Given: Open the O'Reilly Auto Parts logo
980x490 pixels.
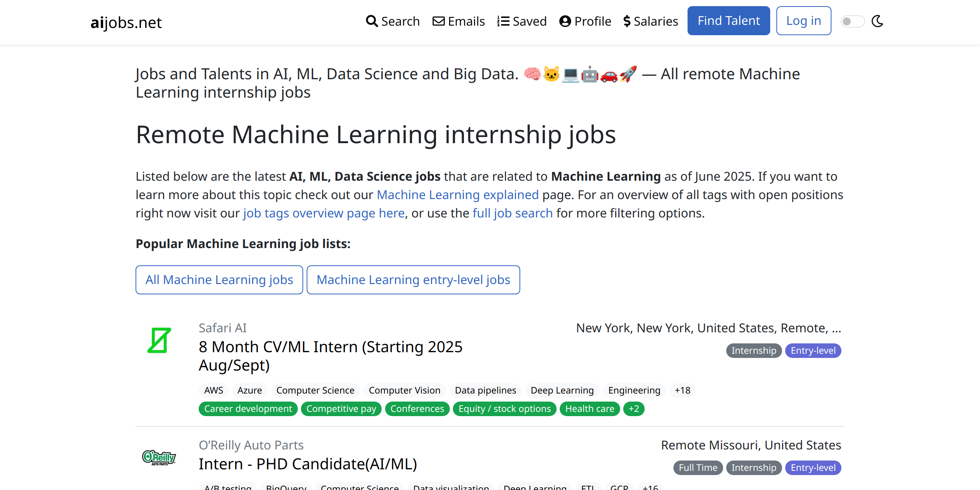Looking at the screenshot, I should [x=159, y=457].
